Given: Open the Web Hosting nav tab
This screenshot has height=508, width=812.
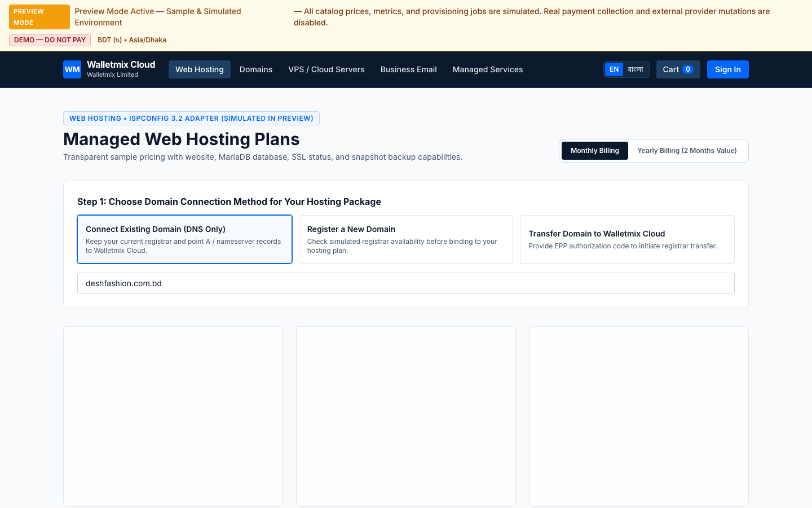Looking at the screenshot, I should coord(200,69).
